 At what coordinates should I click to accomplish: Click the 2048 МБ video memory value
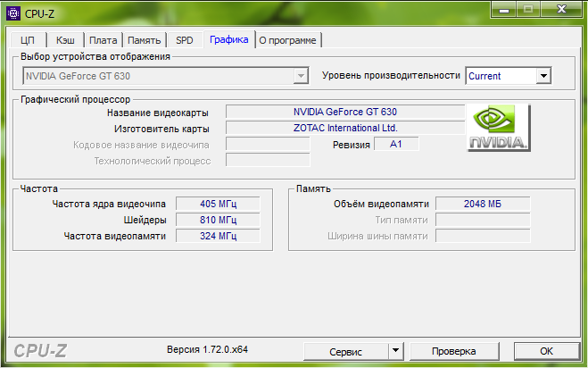(483, 204)
